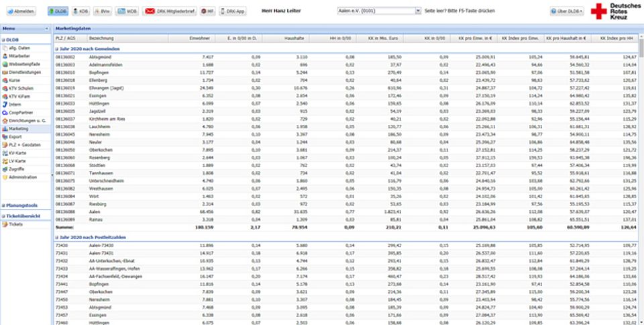Screen dimensions: 644x325
Task: Expand the Über DLDB menu
Action: click(567, 11)
